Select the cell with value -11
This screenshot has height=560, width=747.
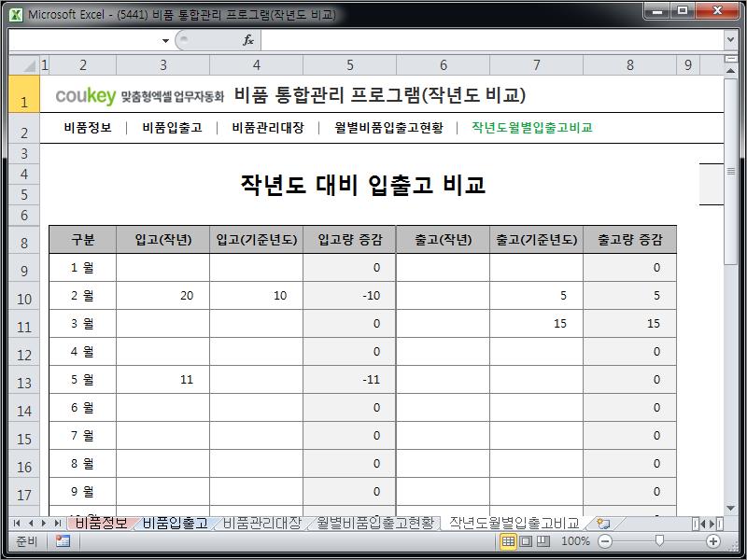click(349, 380)
